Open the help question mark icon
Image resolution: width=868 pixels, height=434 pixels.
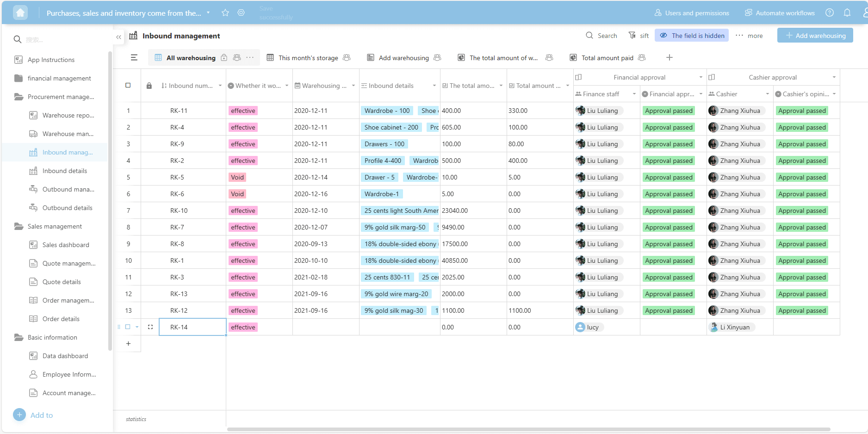click(830, 13)
